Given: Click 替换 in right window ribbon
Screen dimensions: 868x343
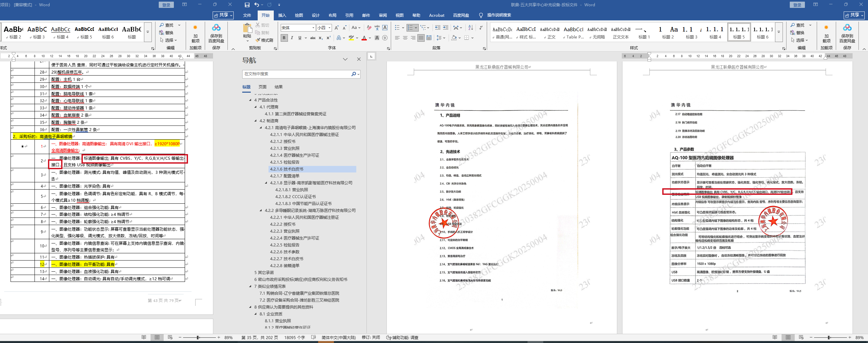Looking at the screenshot, I should [x=797, y=33].
